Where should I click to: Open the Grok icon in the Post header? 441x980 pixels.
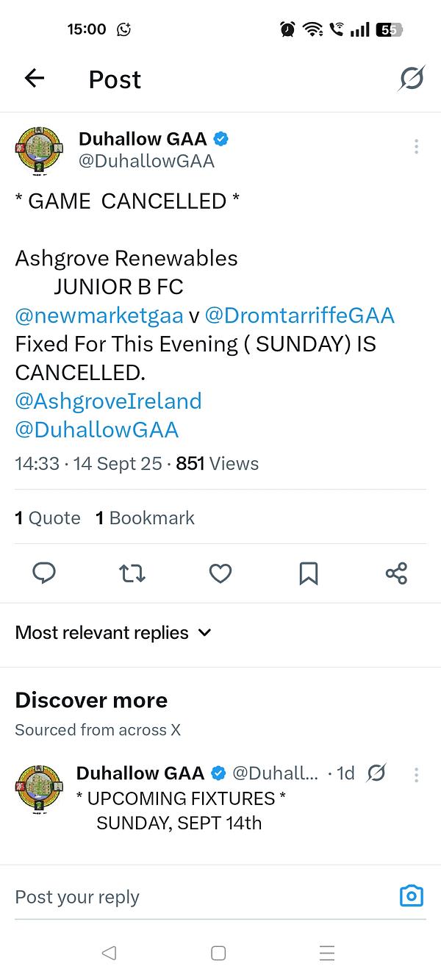pyautogui.click(x=412, y=78)
